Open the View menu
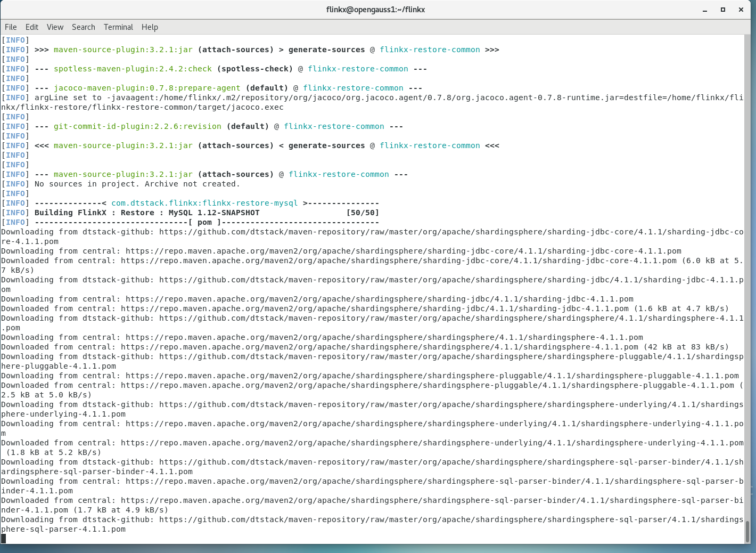 [x=55, y=27]
